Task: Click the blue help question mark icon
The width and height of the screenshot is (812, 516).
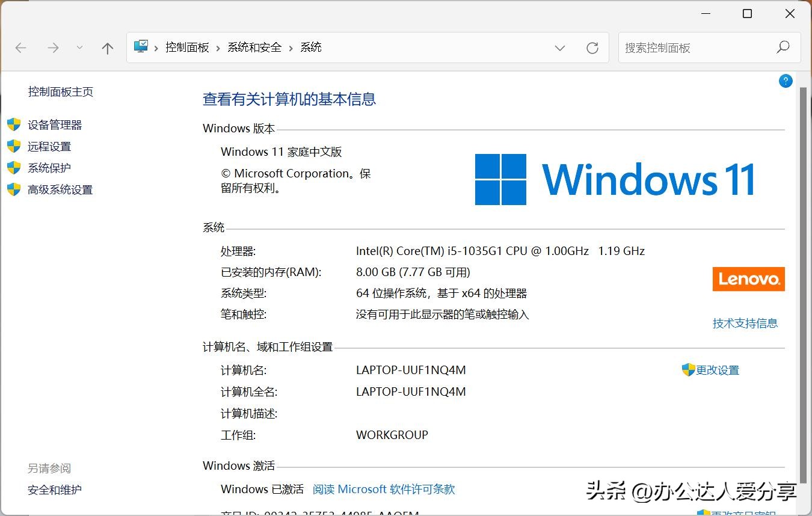Action: [x=786, y=81]
